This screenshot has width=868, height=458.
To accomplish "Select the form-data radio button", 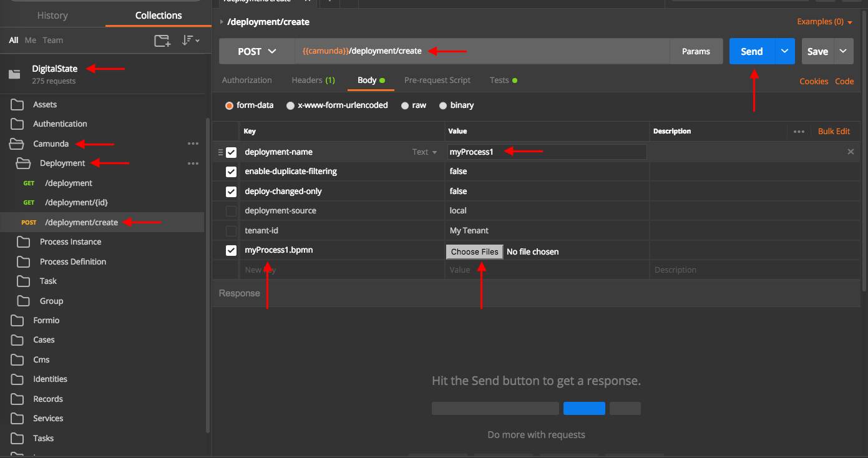I will point(230,105).
